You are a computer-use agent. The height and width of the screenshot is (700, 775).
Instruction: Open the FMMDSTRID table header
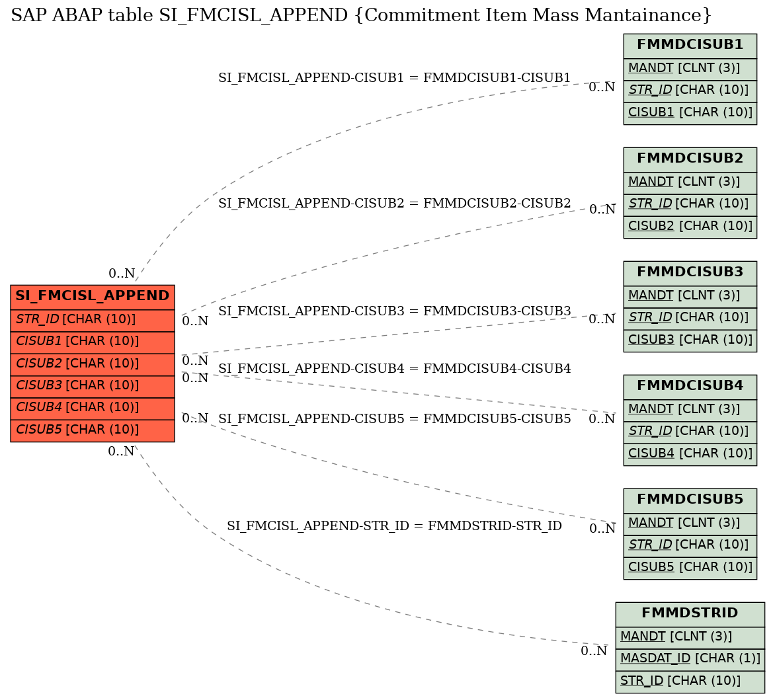point(690,615)
